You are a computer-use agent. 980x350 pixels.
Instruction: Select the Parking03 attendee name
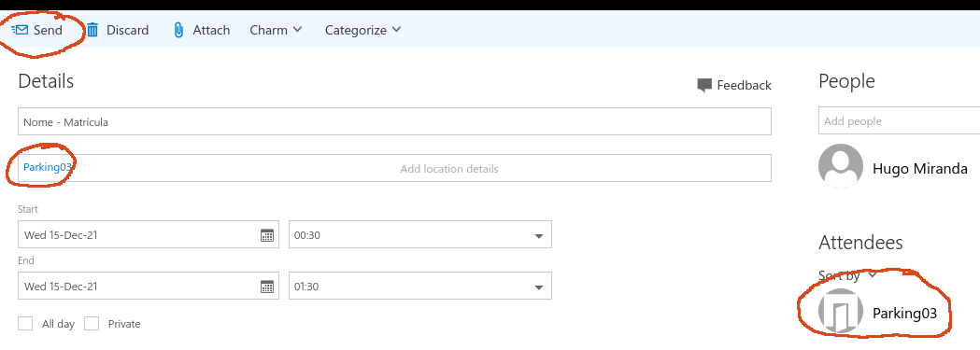pyautogui.click(x=904, y=314)
